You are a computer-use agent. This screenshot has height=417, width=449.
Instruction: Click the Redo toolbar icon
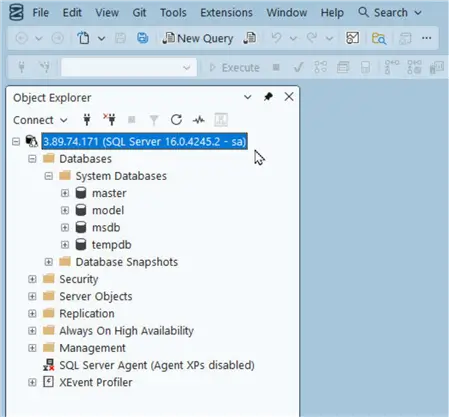312,38
